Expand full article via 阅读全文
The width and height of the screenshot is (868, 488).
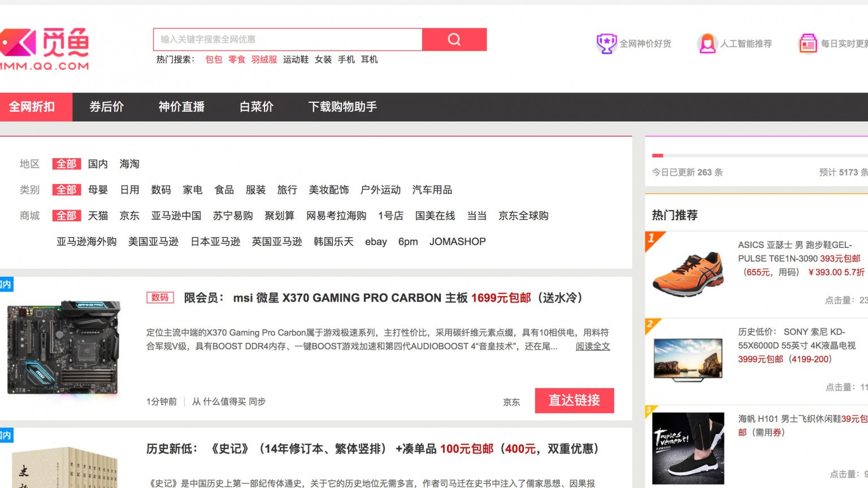593,346
